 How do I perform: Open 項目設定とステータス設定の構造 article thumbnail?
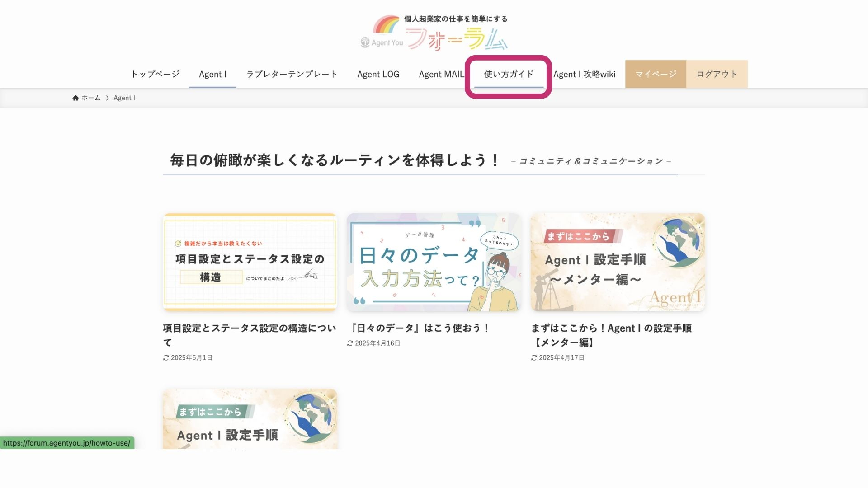[250, 262]
